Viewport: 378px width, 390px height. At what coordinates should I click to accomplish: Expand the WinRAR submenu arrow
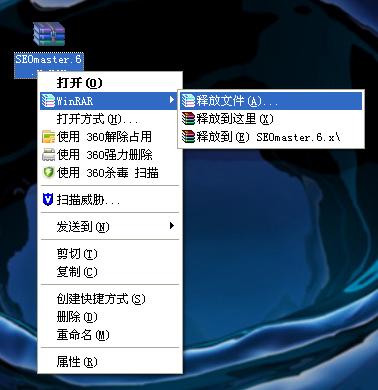(172, 100)
